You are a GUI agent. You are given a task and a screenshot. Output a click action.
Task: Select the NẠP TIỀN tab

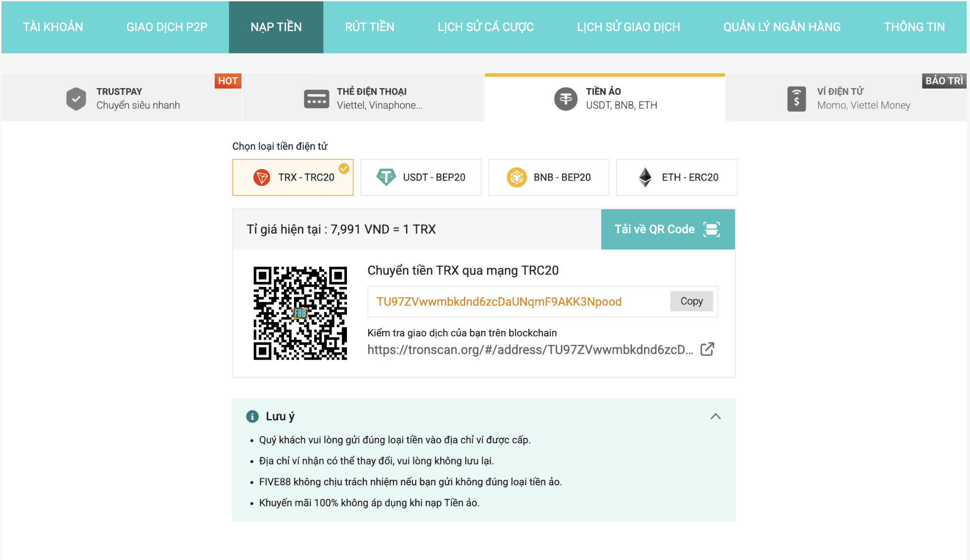(276, 27)
